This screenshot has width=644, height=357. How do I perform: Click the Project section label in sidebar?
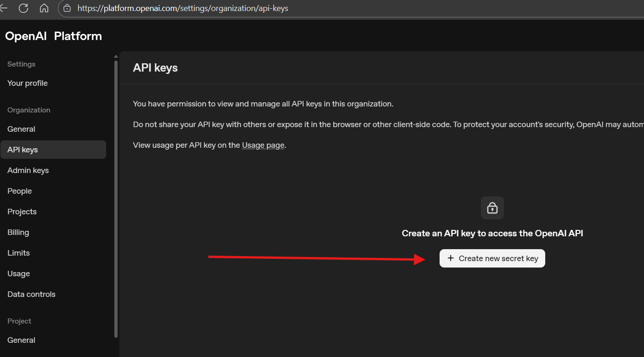[19, 321]
